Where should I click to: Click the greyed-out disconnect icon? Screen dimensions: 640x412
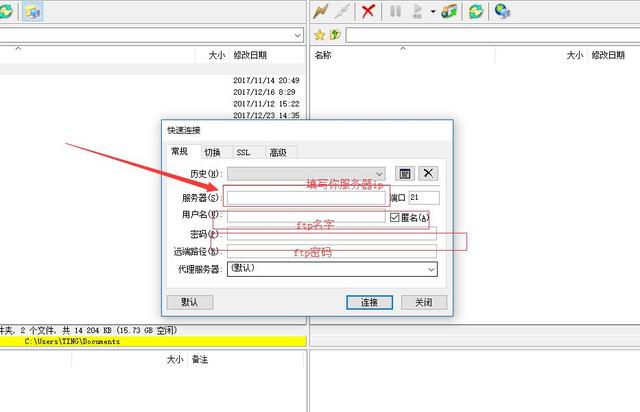coord(342,11)
